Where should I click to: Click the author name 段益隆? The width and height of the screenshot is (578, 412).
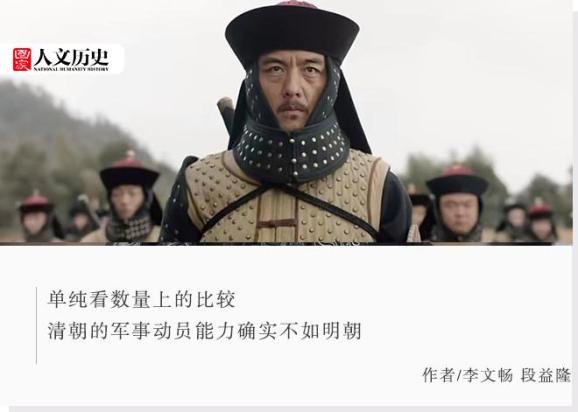546,375
